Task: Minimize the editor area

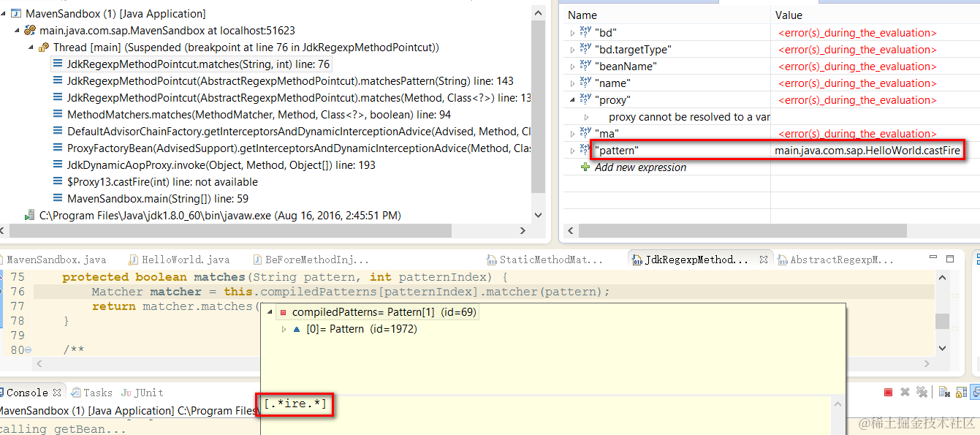Action: point(932,258)
